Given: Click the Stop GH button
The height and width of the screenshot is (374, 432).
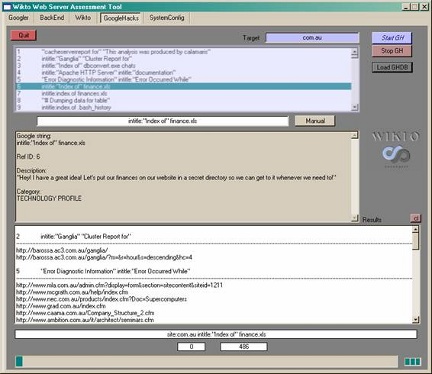Looking at the screenshot, I should [x=392, y=51].
